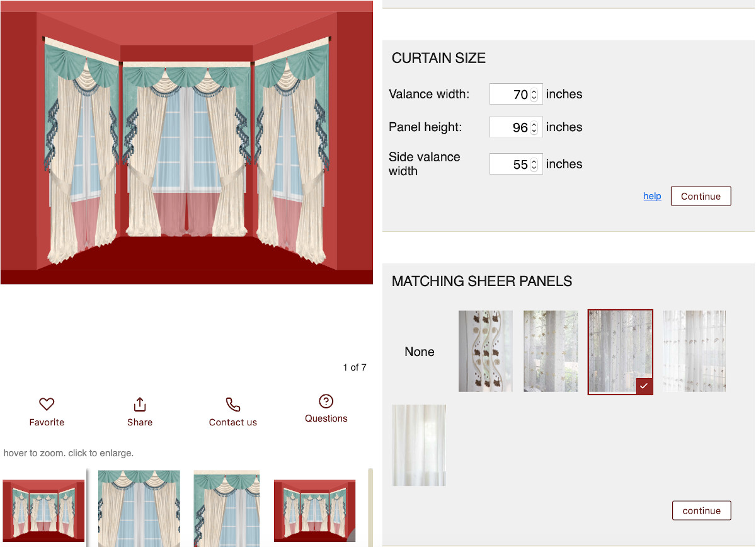Choose the brown leaf embroidered sheer panel
The image size is (756, 547).
pos(485,351)
